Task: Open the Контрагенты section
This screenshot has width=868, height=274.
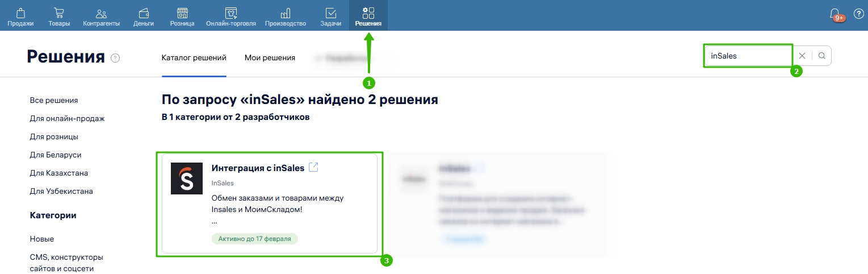Action: [x=101, y=16]
